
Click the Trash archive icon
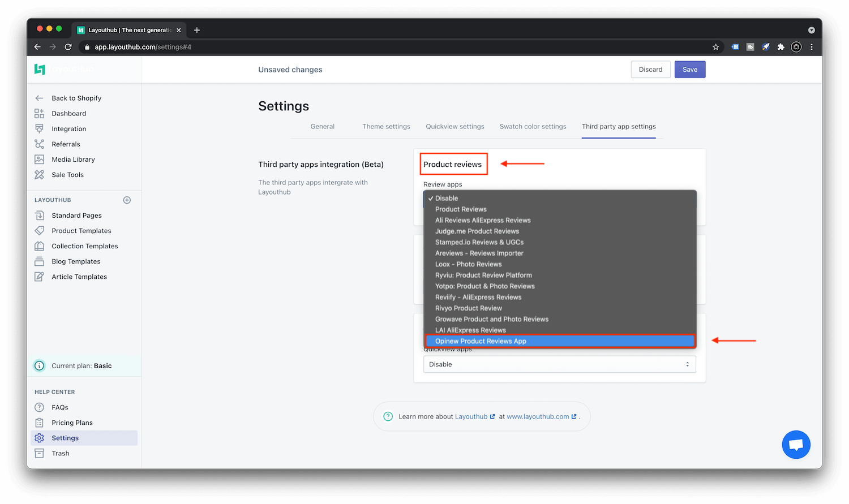39,453
